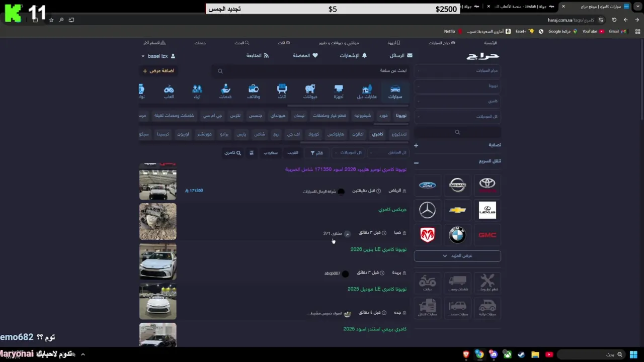Select the Dodge Ram brand logo
The height and width of the screenshot is (362, 644).
(428, 234)
